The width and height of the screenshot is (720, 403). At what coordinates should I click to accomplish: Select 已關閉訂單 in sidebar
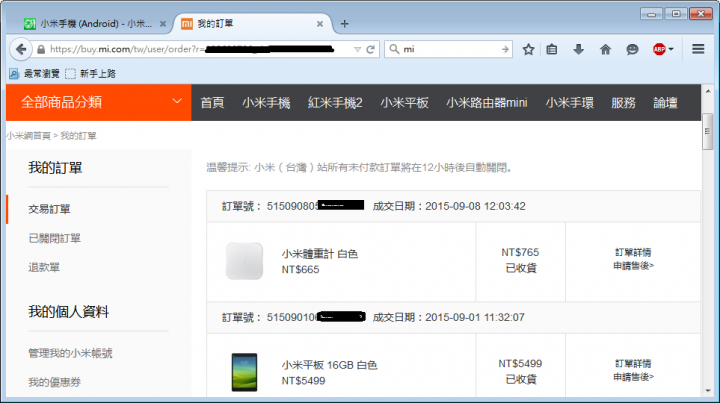[55, 239]
